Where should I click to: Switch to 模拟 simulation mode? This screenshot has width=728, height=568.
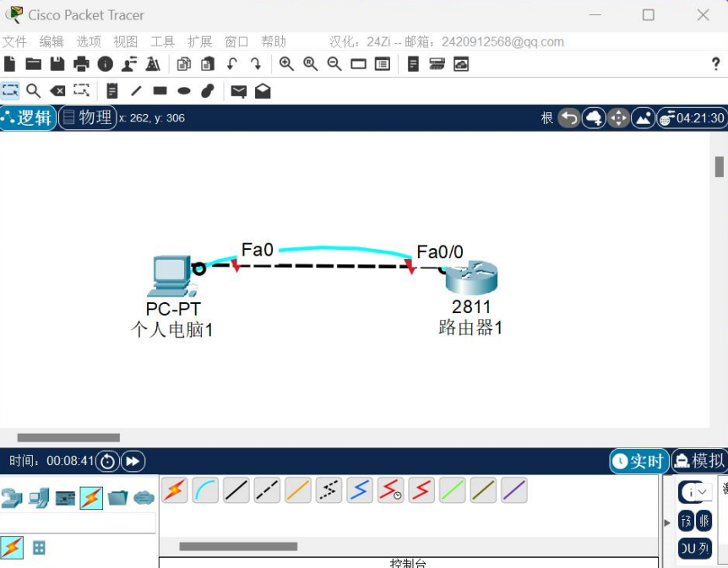(699, 461)
